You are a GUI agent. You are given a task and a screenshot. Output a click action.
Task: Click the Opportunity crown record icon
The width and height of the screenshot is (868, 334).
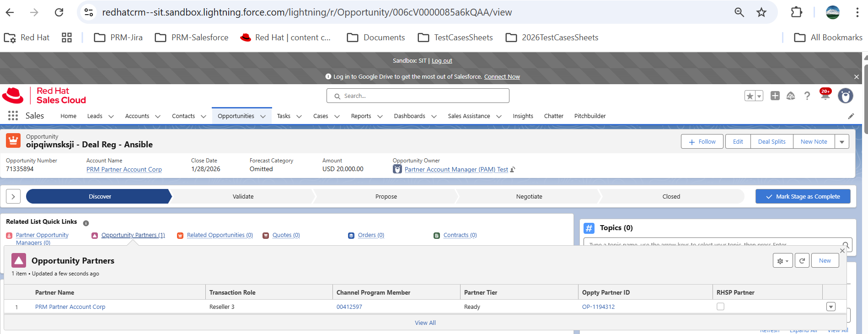pos(13,140)
